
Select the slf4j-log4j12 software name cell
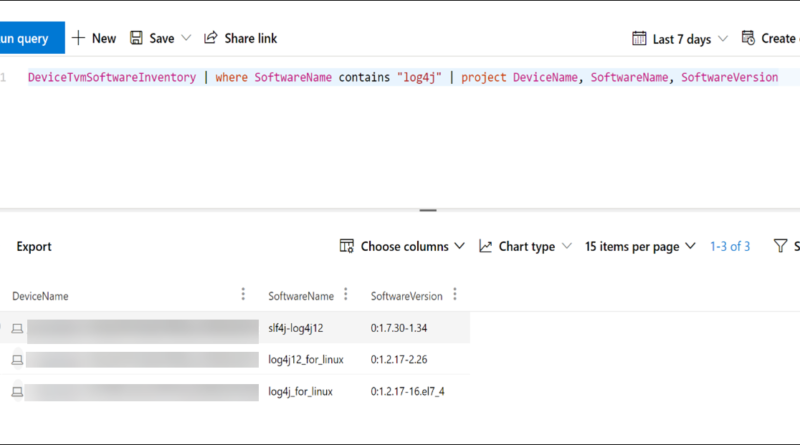[296, 328]
